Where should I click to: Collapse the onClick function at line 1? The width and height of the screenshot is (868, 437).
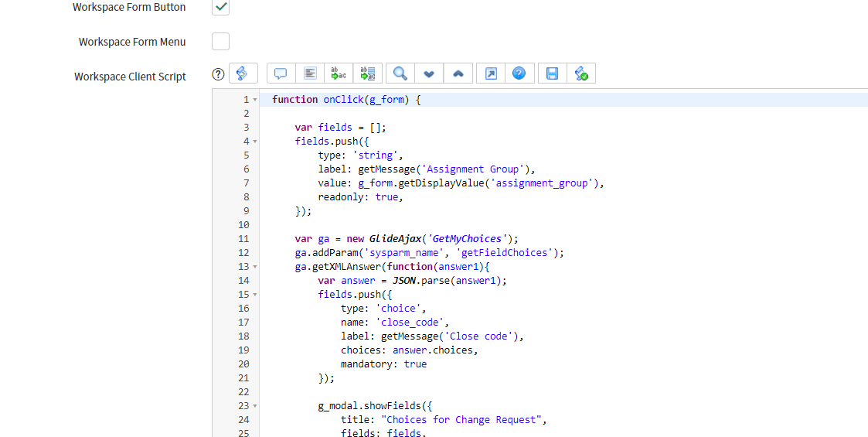click(x=255, y=100)
